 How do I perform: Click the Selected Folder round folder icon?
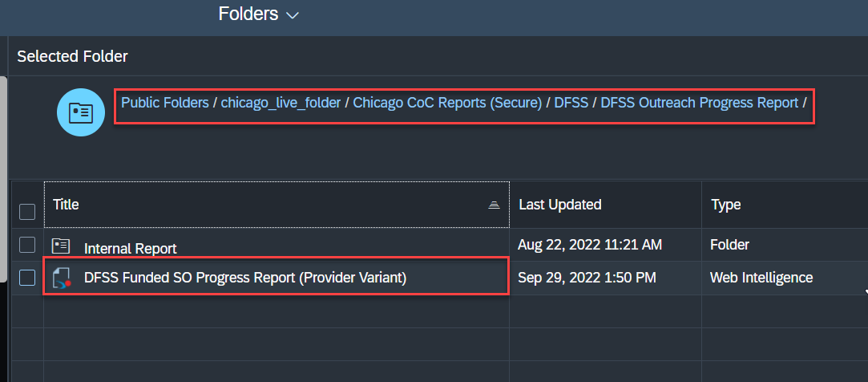click(x=81, y=112)
